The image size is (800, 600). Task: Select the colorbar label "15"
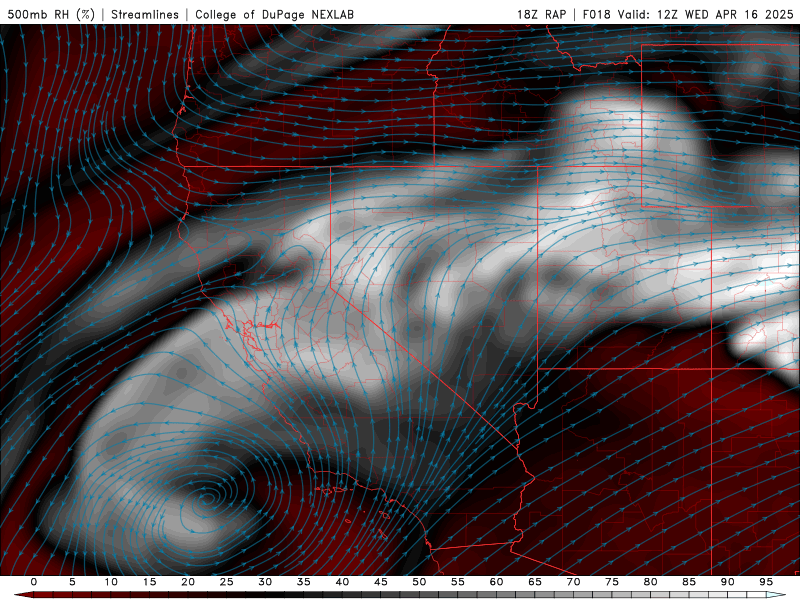[149, 582]
